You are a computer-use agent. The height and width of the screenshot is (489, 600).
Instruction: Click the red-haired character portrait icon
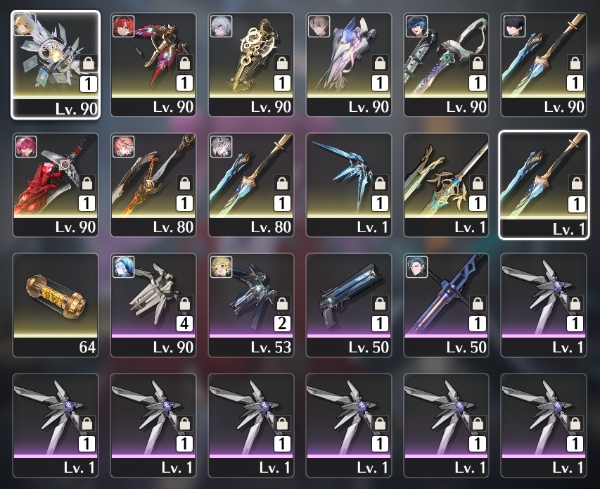[x=124, y=26]
